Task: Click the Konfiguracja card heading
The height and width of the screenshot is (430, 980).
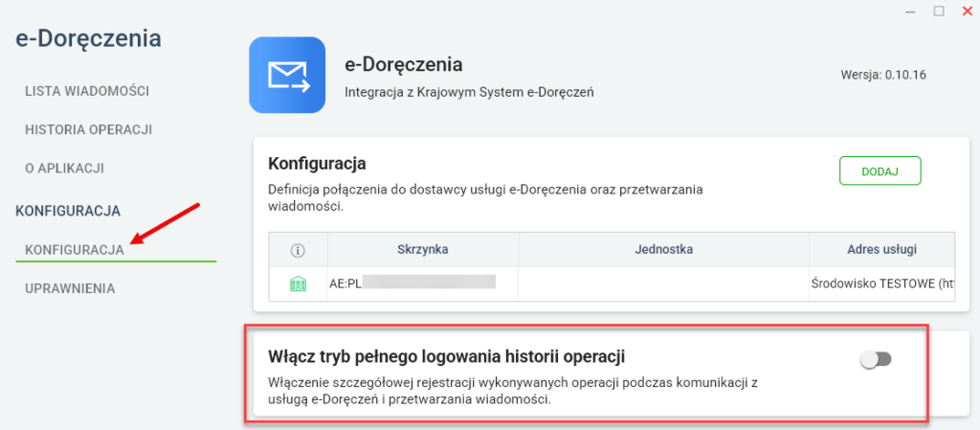Action: 317,164
